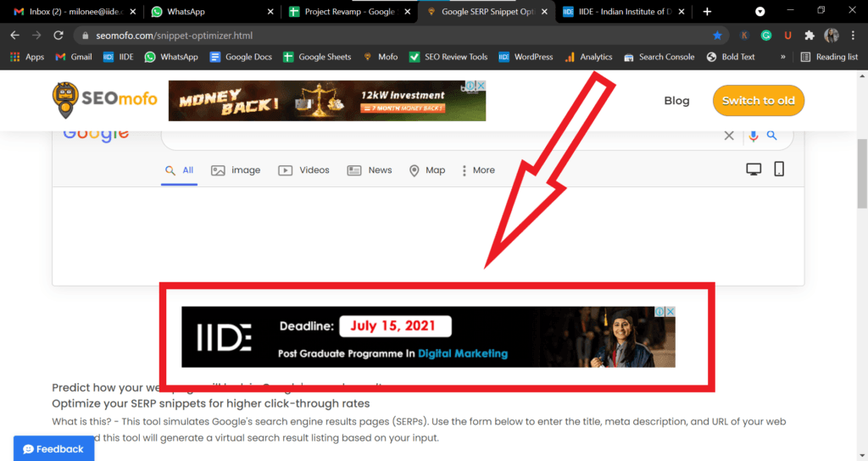The width and height of the screenshot is (868, 461).
Task: Open Bold Text bookmark
Action: [731, 57]
